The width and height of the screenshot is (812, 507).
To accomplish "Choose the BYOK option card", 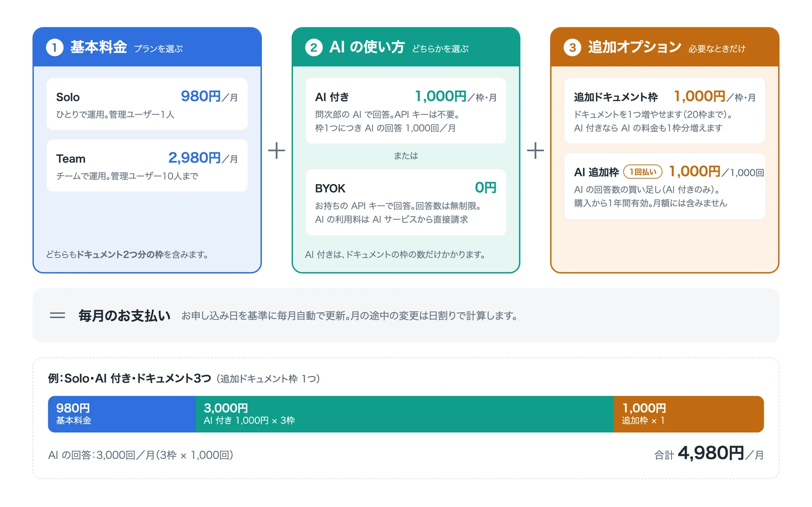I will point(406,202).
